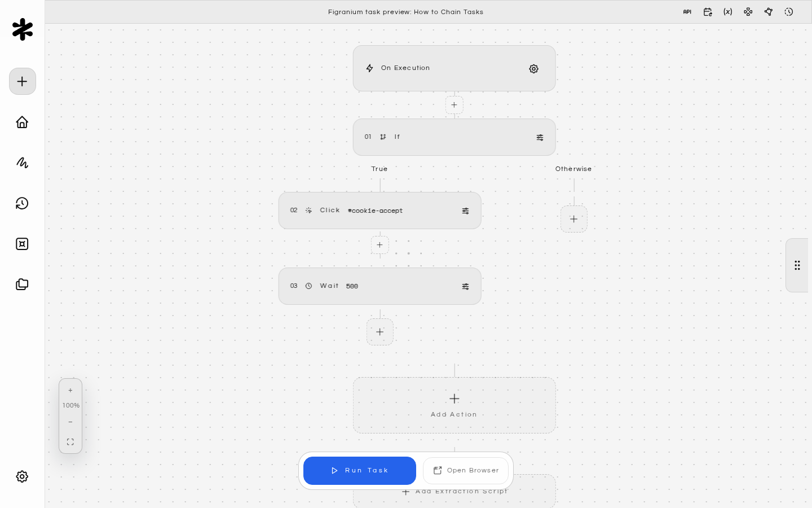Add step under the Otherwise branch

(x=574, y=219)
